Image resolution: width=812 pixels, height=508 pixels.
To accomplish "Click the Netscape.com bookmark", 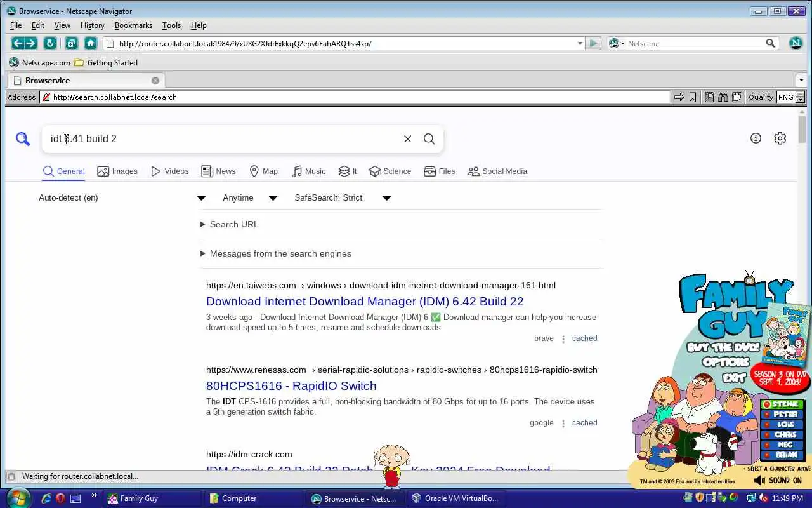I will (40, 63).
